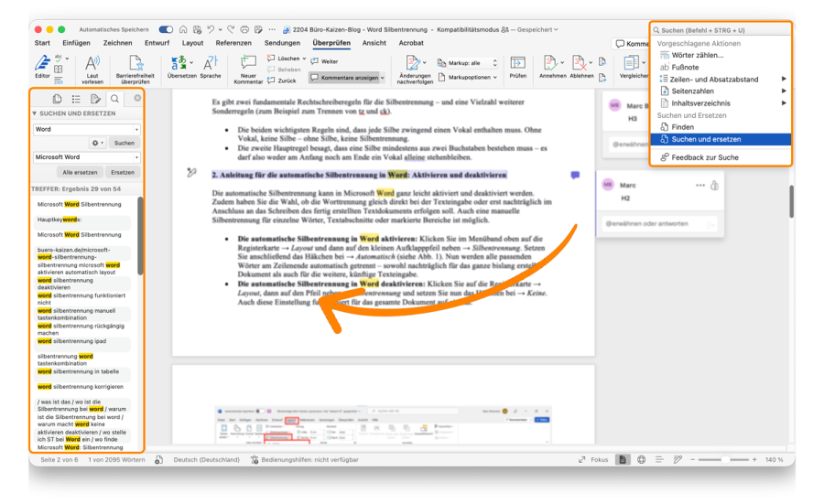
Task: Click the zoom in plus button
Action: pos(754,459)
